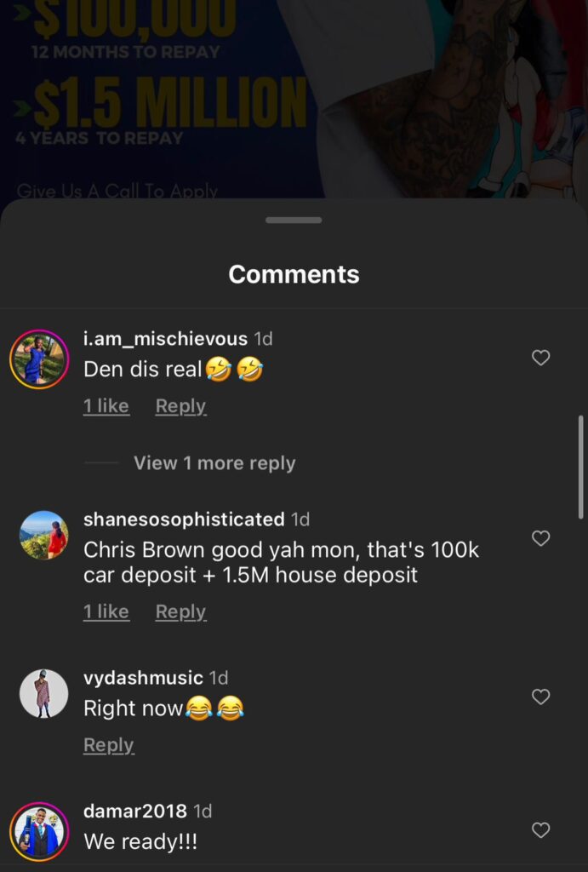View who liked i.am_mischievous's comment
588x872 pixels.
[106, 406]
